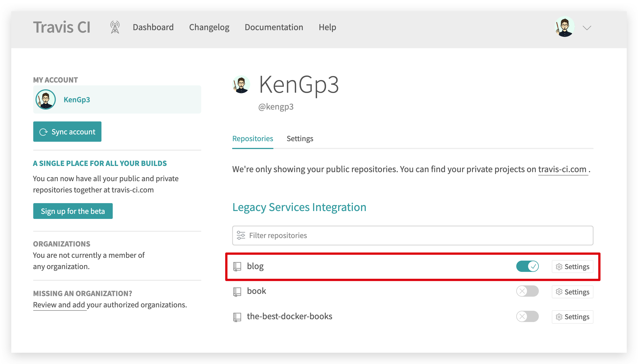The width and height of the screenshot is (638, 364).
Task: Open the Dashboard page
Action: pos(153,27)
